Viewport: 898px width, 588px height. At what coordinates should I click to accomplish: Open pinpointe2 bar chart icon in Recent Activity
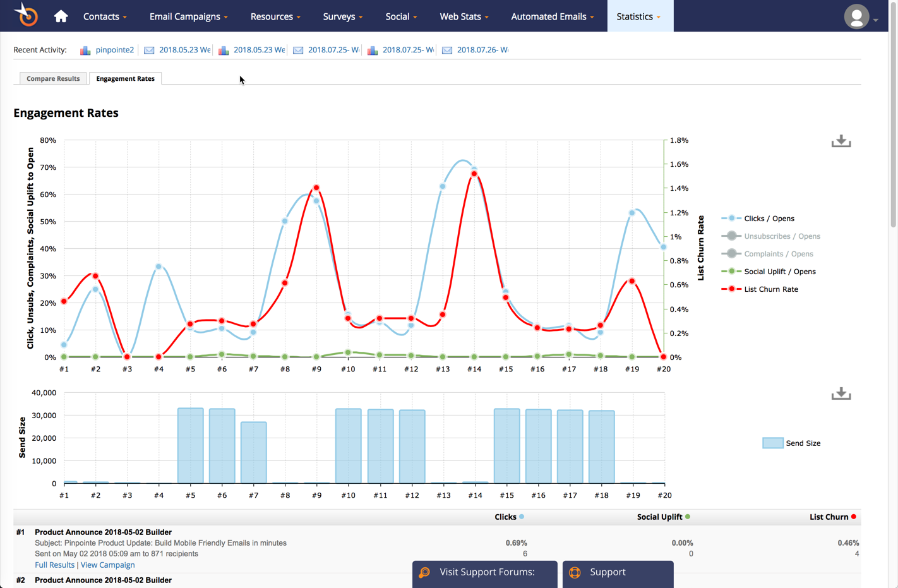(x=85, y=50)
